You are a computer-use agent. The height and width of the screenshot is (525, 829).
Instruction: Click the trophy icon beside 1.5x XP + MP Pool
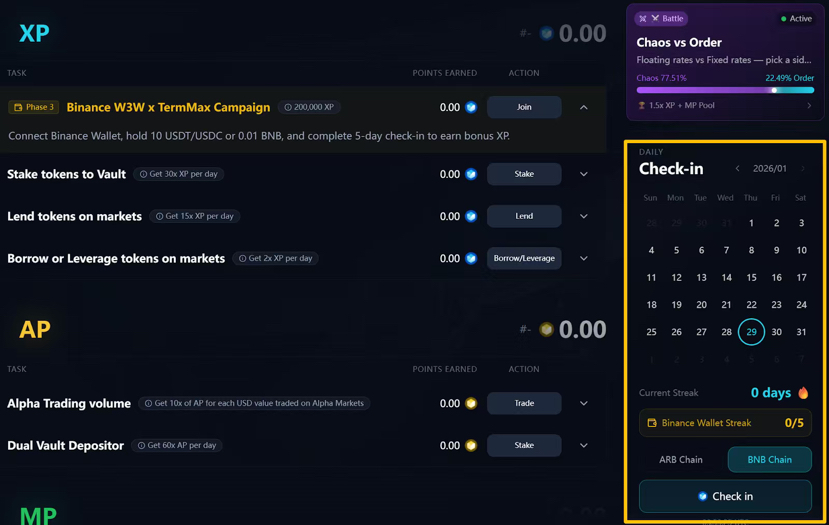[642, 105]
